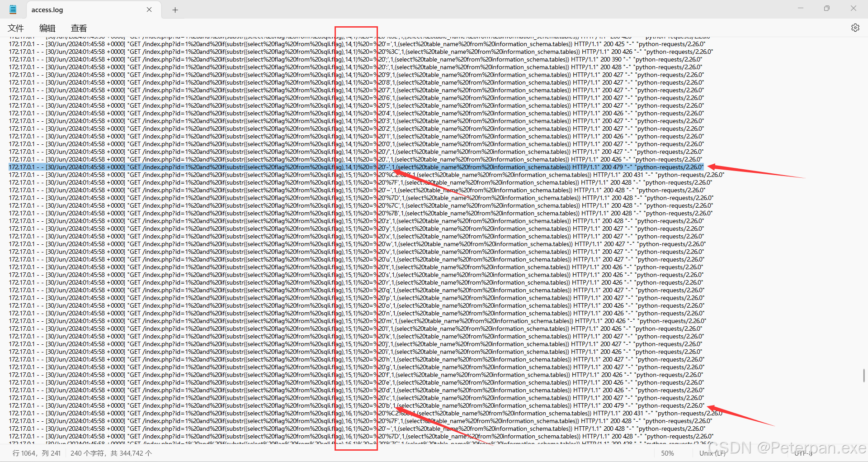Click the log line with 14,1)=%20'0'
This screenshot has width=868, height=462.
pos(356,144)
